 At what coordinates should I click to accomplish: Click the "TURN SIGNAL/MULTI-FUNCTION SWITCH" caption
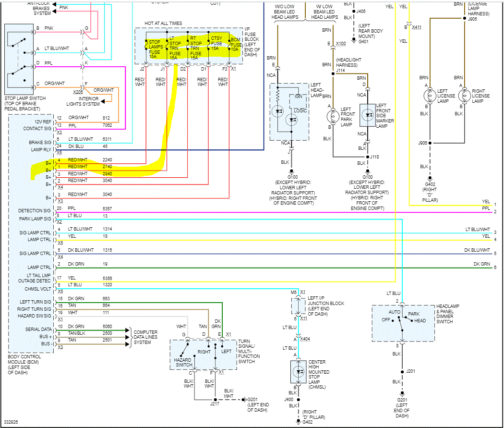[x=249, y=352]
